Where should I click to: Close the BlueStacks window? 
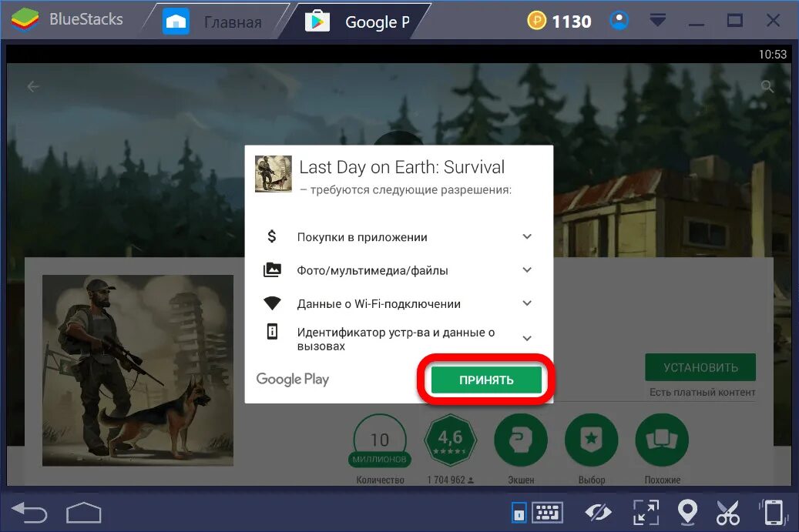773,20
